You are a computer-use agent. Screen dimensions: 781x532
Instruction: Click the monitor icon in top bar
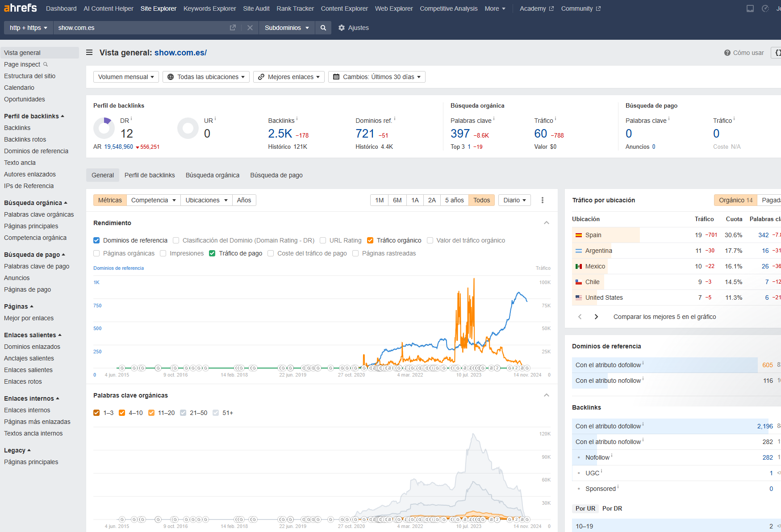pos(750,8)
